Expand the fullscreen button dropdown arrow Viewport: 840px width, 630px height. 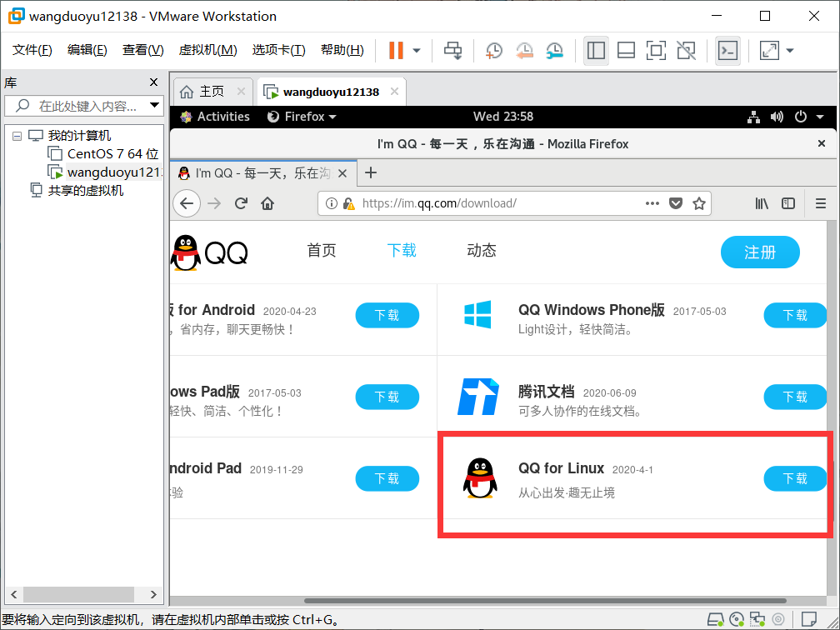tap(788, 51)
